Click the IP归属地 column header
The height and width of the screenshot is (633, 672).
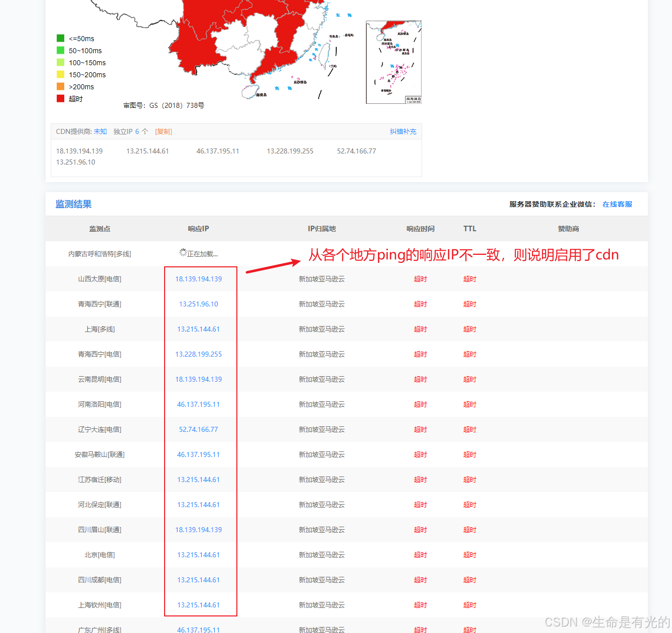(x=322, y=228)
